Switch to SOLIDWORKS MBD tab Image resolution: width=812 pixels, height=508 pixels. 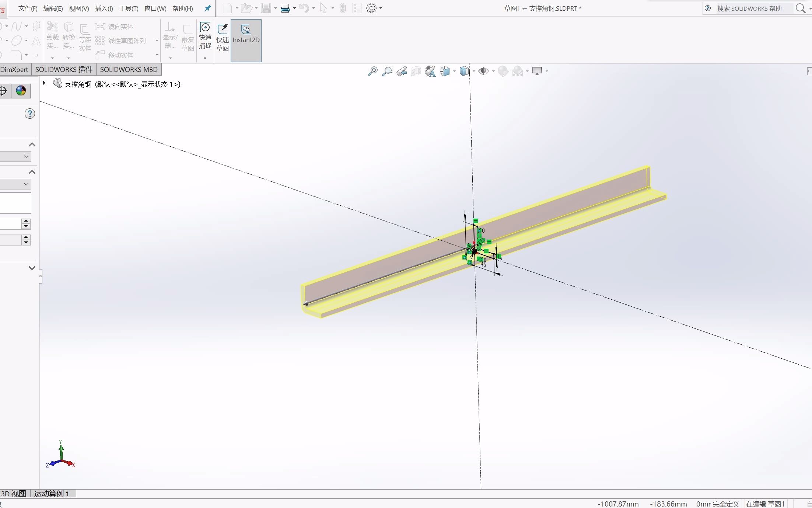click(129, 69)
